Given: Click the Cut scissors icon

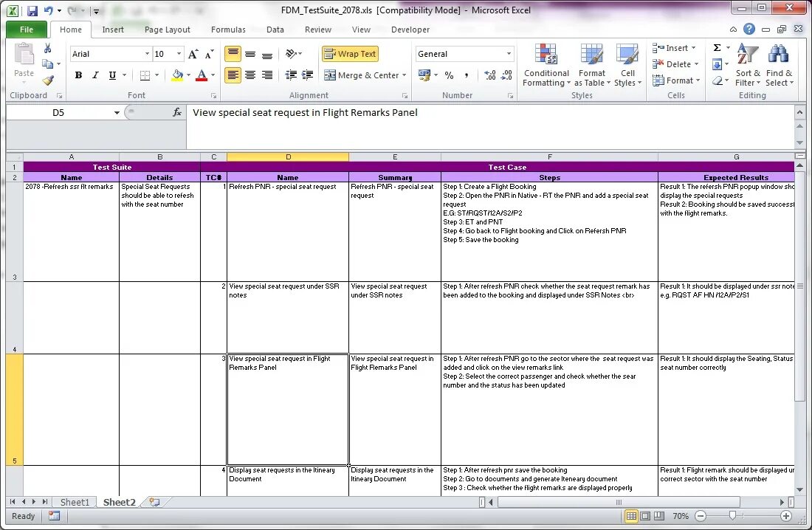Looking at the screenshot, I should point(48,48).
